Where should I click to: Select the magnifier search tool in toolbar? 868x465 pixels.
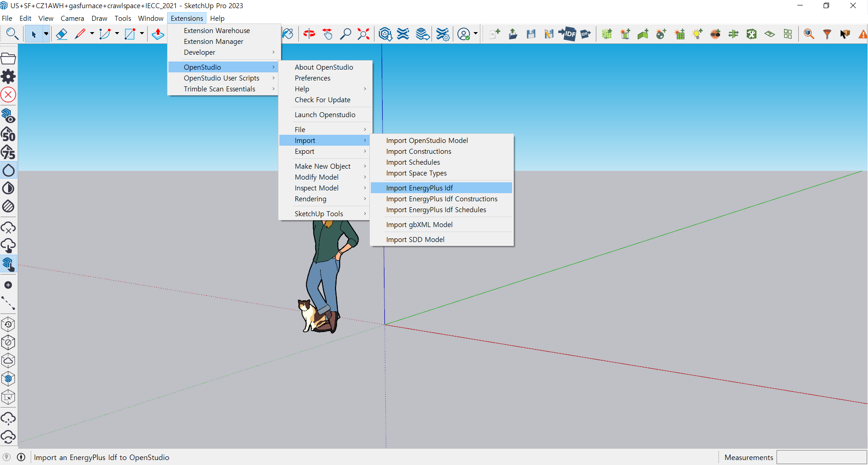(x=12, y=34)
